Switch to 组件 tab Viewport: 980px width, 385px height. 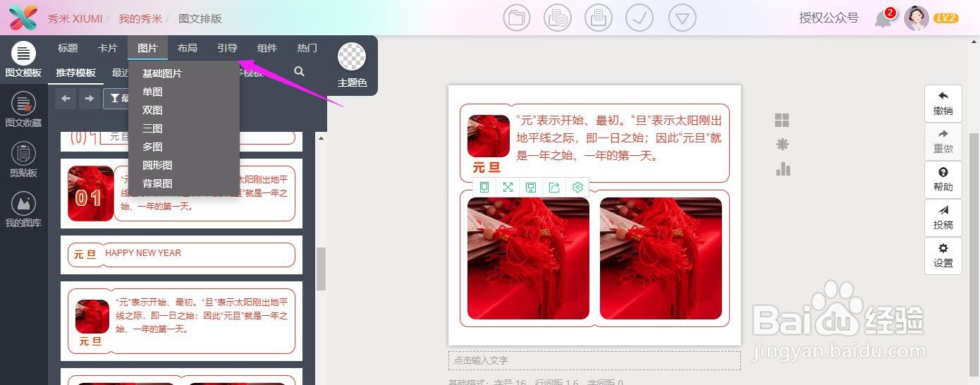tap(267, 48)
